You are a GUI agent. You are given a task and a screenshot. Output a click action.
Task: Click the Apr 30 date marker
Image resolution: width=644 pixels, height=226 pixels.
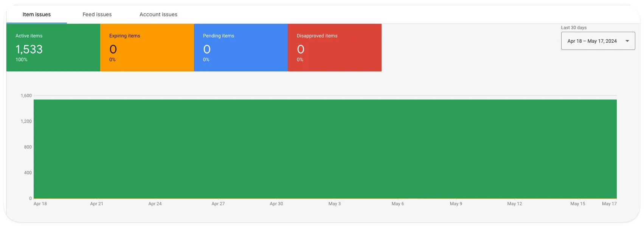[276, 204]
